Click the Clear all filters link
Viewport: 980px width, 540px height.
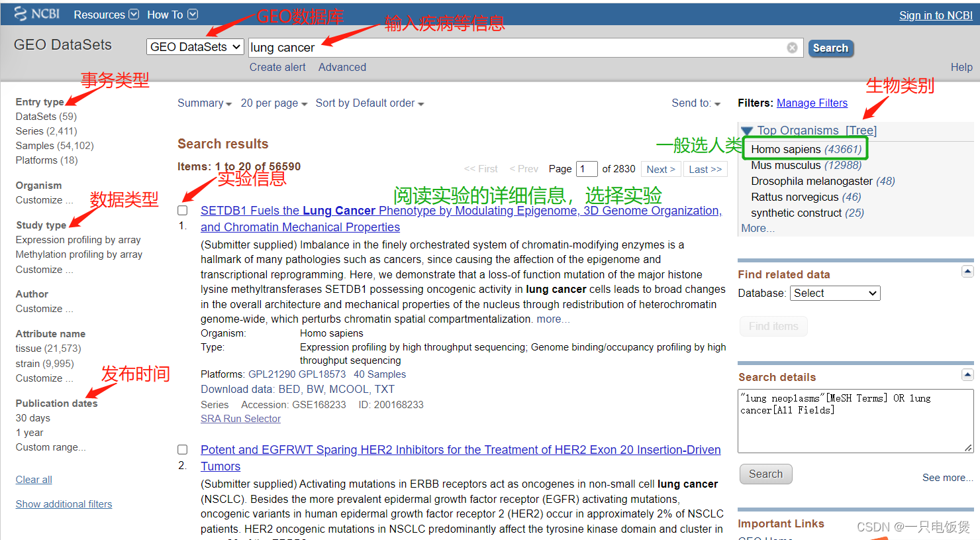(34, 480)
